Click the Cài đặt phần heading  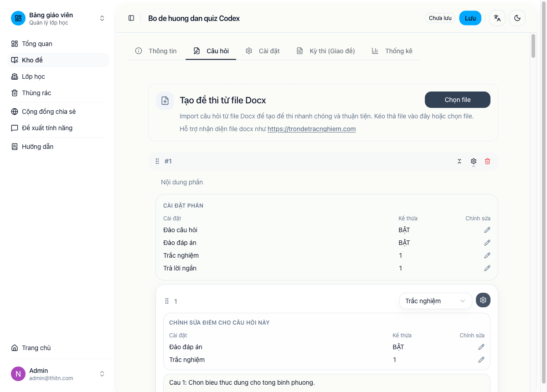coord(183,206)
